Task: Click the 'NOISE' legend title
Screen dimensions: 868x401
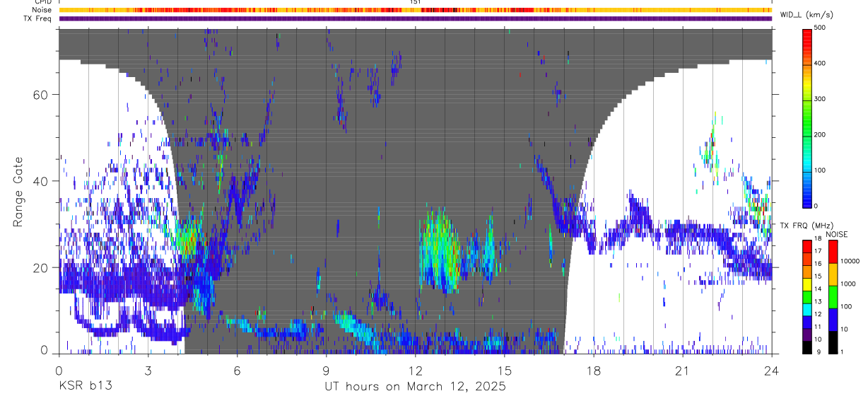Action: point(837,234)
